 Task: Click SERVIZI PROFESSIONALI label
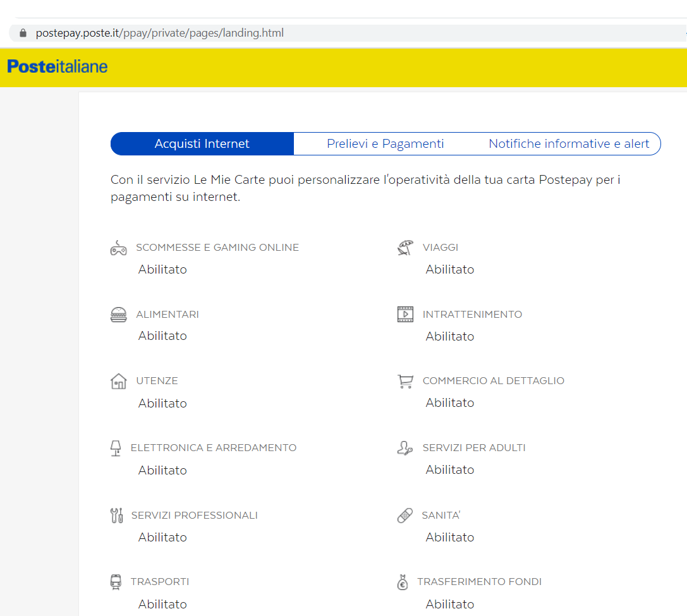(194, 516)
